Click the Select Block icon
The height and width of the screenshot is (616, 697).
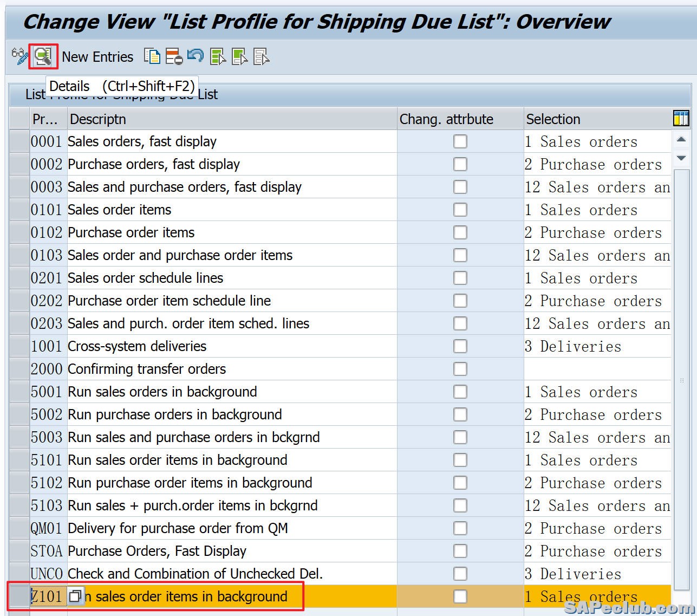tap(239, 56)
